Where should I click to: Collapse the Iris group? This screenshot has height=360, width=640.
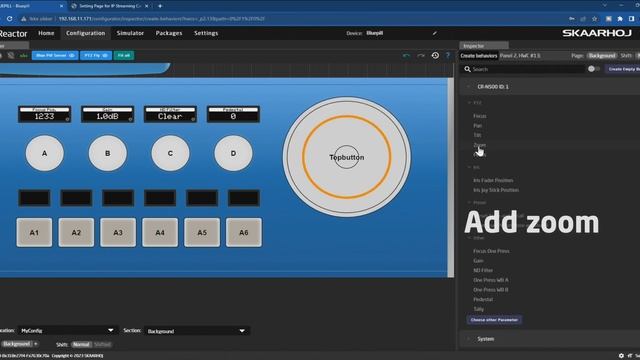point(469,167)
